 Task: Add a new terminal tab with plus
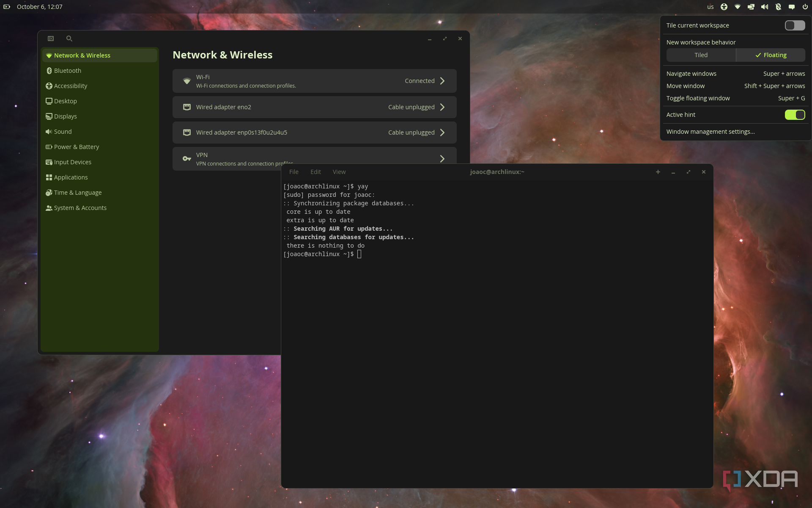point(658,172)
